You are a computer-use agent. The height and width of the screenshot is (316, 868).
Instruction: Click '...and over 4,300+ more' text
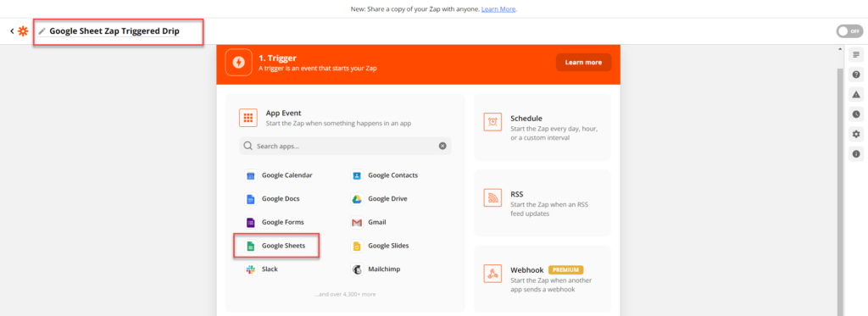click(346, 295)
